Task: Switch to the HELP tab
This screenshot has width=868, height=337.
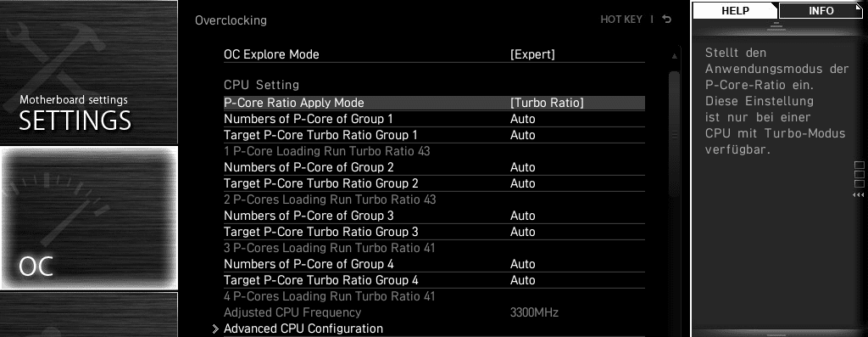Action: (x=735, y=10)
